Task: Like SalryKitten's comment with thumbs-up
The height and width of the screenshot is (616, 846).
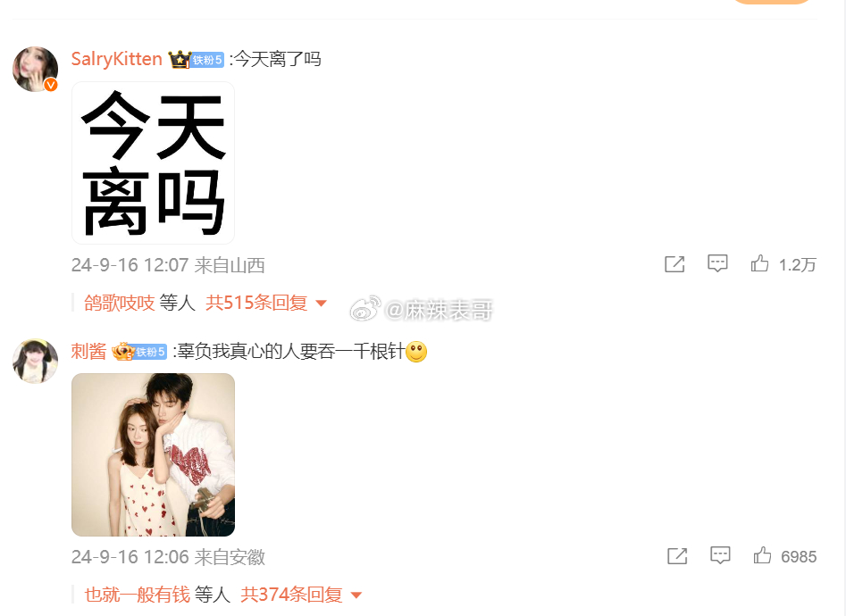Action: point(759,263)
